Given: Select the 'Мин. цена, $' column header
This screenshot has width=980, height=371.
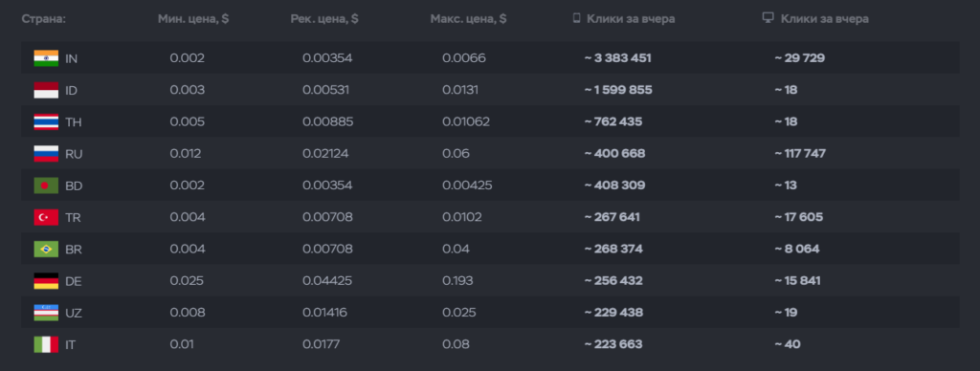Looking at the screenshot, I should [193, 19].
